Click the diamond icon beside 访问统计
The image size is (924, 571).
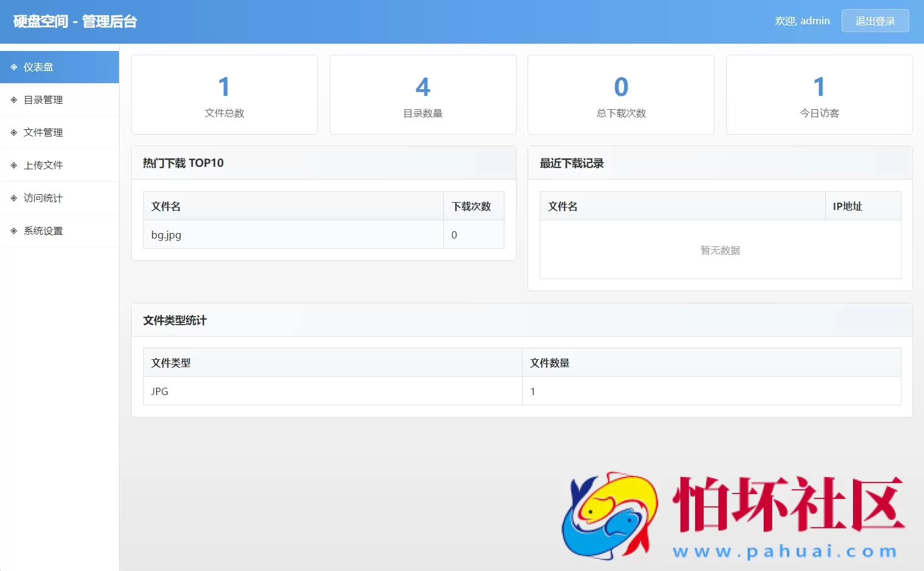point(13,198)
